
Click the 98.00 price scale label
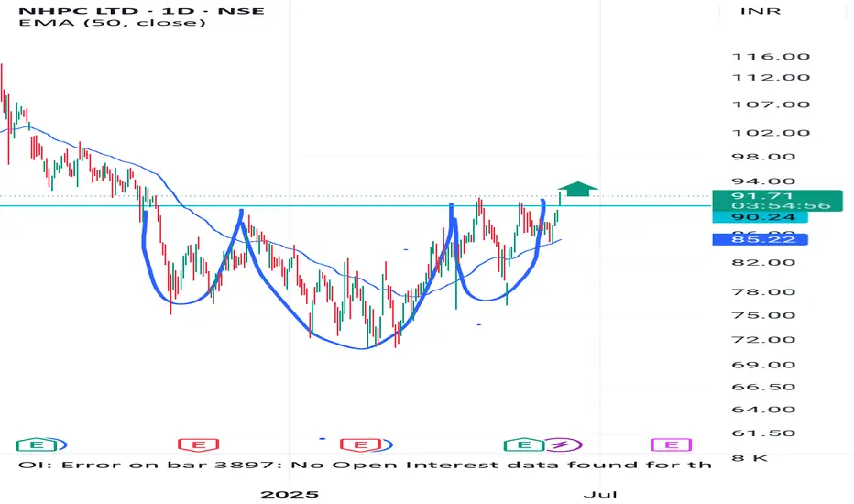point(763,157)
